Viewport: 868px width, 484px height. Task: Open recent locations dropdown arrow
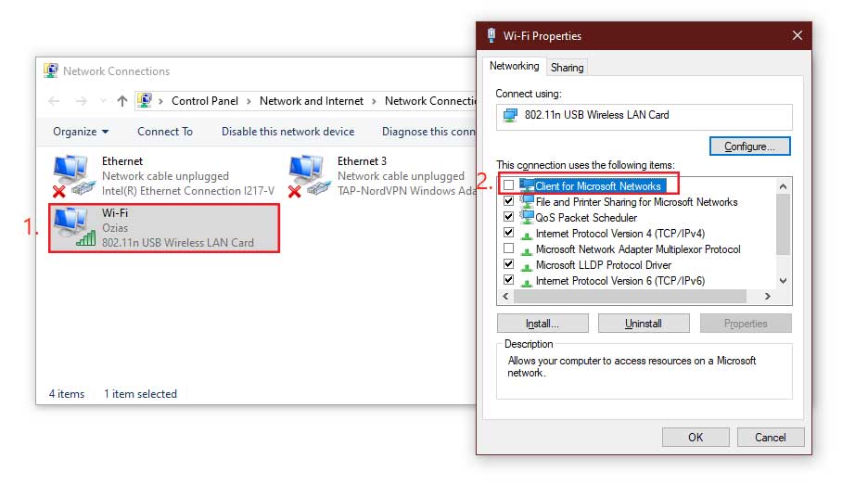(x=103, y=101)
